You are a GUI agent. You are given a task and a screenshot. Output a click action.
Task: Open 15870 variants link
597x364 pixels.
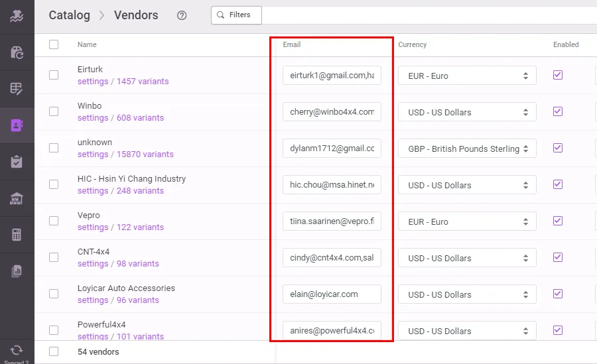tap(145, 154)
